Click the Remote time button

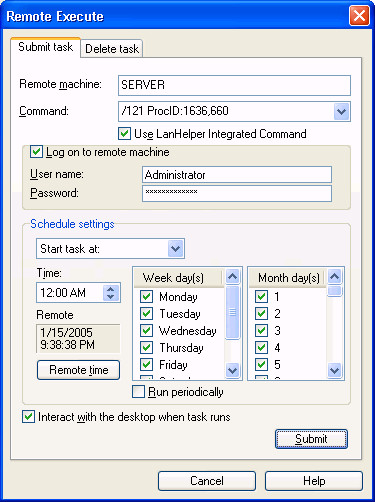(78, 370)
